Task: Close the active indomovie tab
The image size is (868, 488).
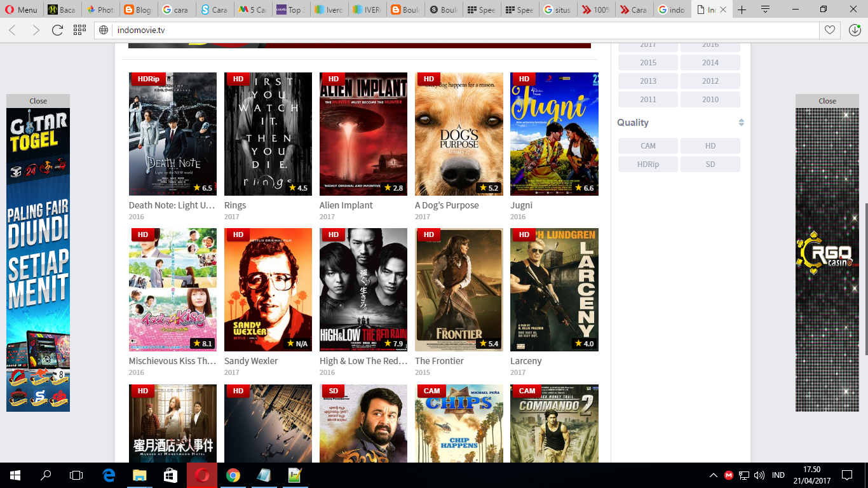Action: [x=722, y=10]
